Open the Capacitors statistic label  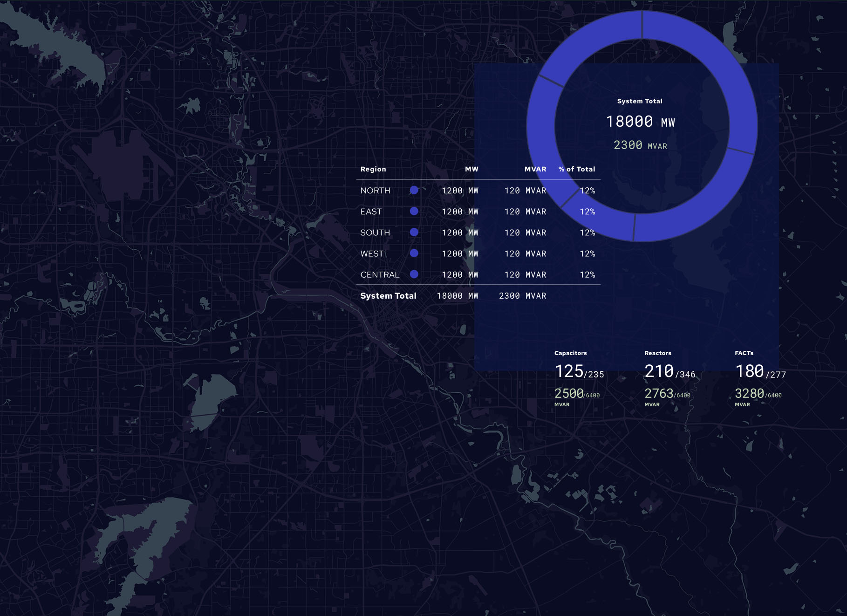pyautogui.click(x=570, y=353)
